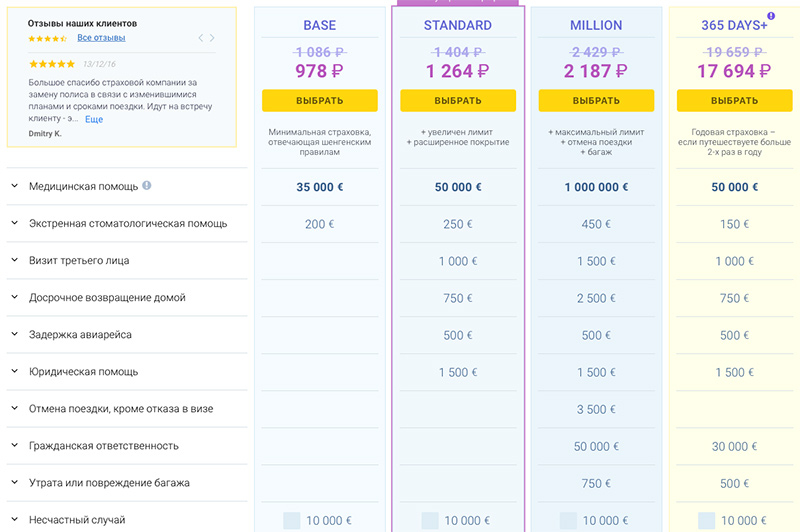Select the STANDARD plan header

click(457, 25)
